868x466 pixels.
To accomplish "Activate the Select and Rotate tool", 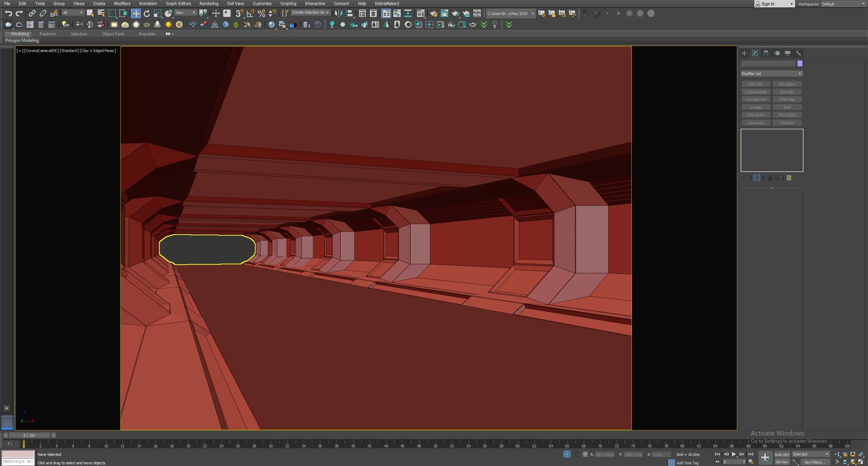I will tap(146, 13).
